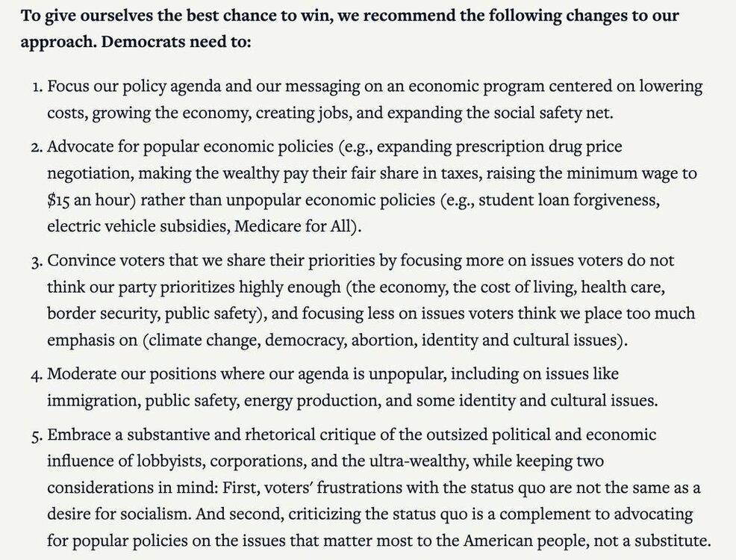Click list number 2 marker
The width and height of the screenshot is (736, 560).
coord(37,147)
